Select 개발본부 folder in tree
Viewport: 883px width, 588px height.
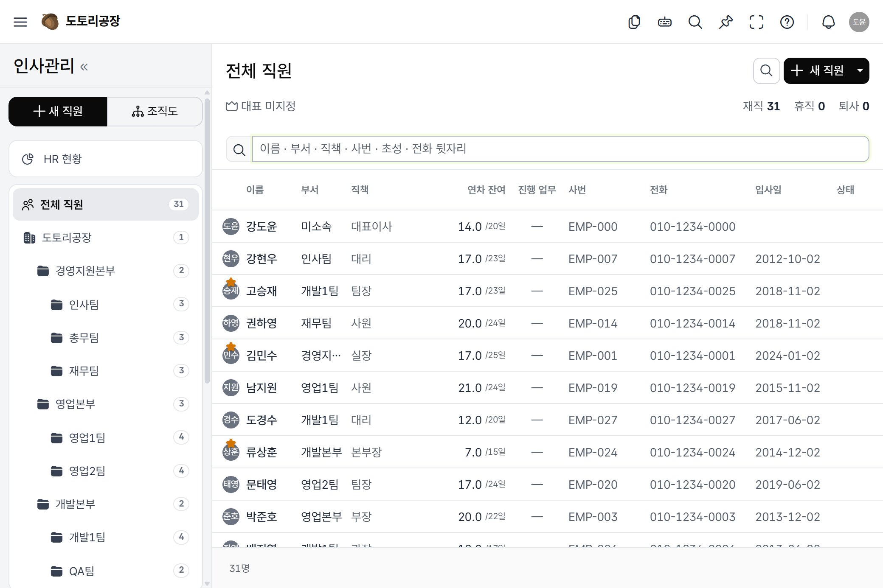(106, 504)
